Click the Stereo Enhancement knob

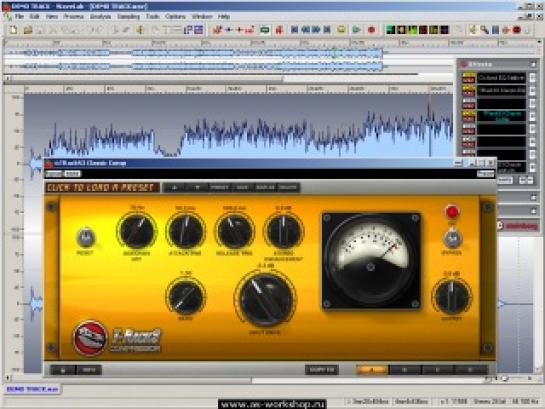coord(284,231)
